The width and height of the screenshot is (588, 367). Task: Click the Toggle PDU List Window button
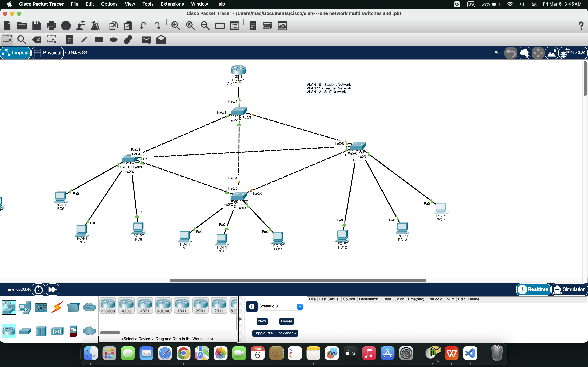[275, 333]
